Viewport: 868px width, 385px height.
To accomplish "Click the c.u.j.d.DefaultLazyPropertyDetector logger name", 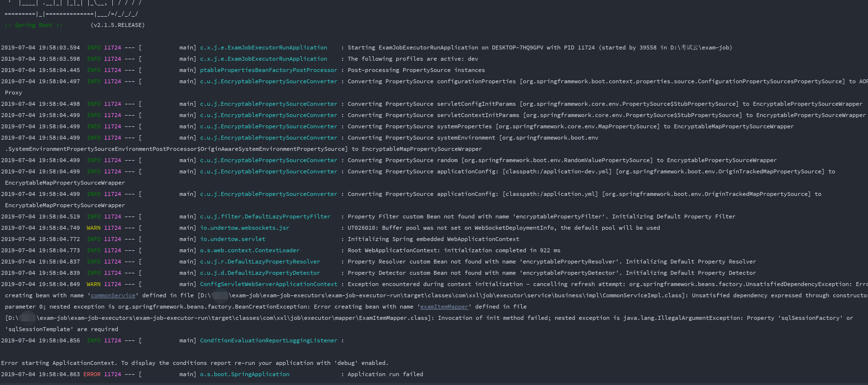I will pyautogui.click(x=260, y=273).
